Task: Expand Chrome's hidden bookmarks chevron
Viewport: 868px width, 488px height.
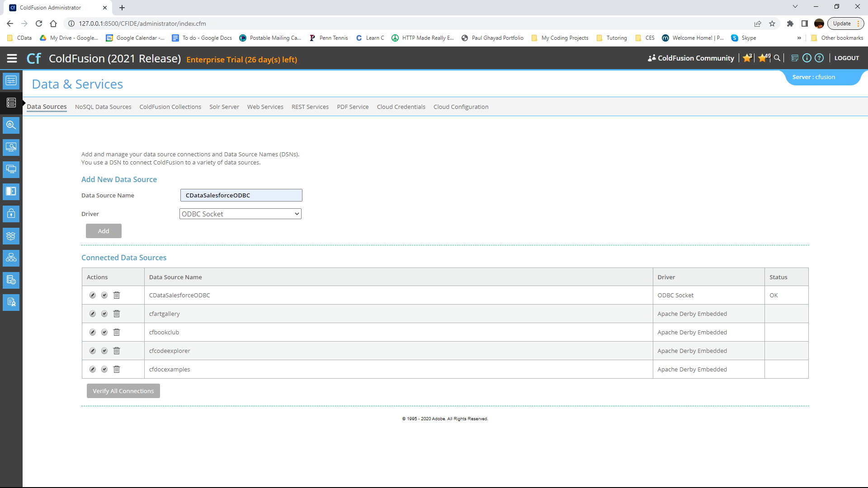Action: 799,38
